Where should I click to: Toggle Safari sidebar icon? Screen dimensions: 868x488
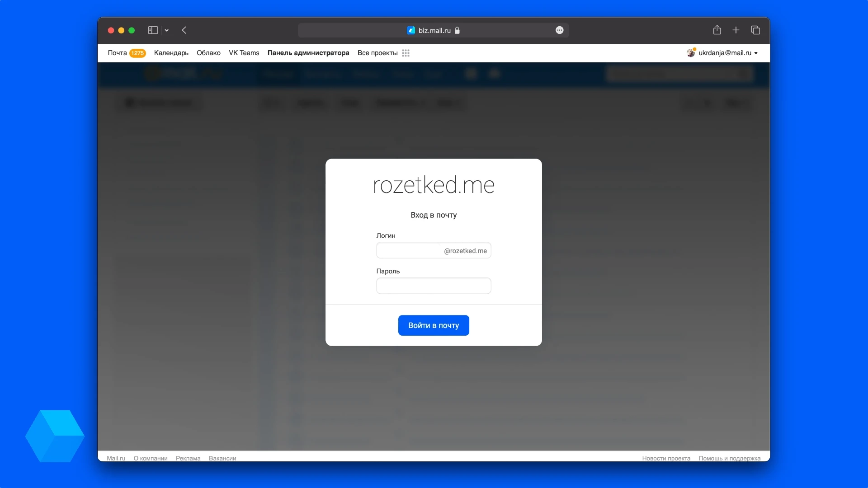153,30
